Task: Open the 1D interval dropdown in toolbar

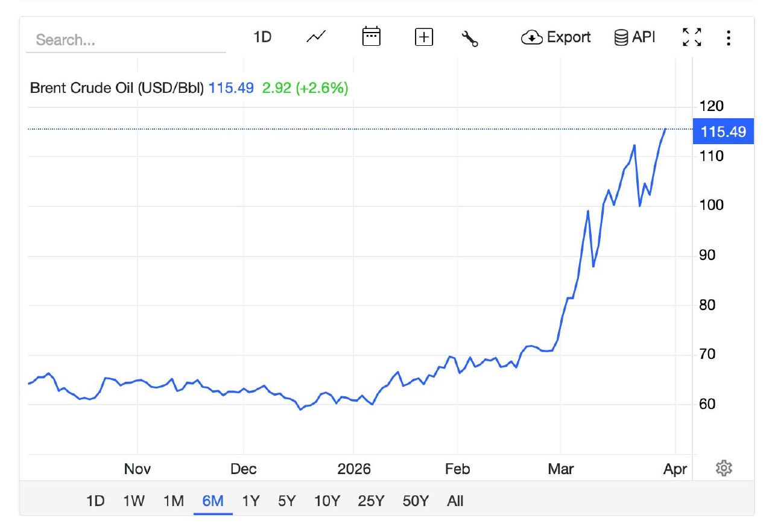Action: pyautogui.click(x=262, y=37)
